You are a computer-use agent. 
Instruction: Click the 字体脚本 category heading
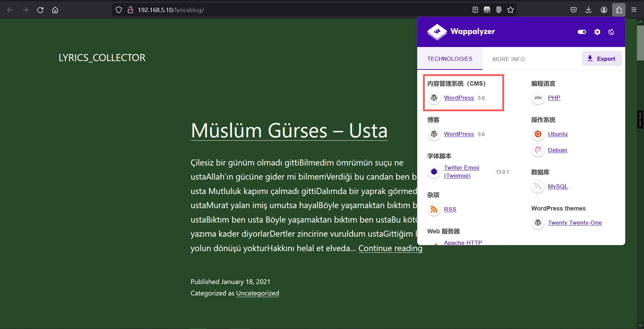[439, 156]
